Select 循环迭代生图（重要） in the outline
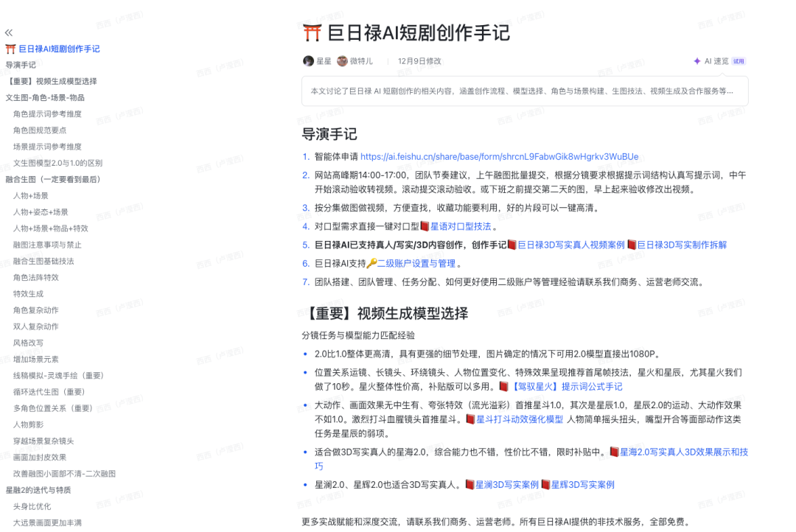The width and height of the screenshot is (796, 532). coord(52,392)
